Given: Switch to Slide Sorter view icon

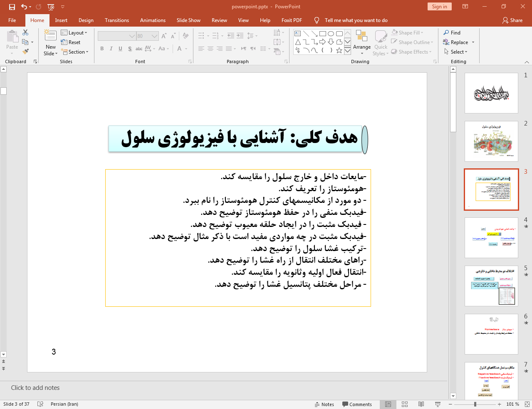Looking at the screenshot, I should click(405, 404).
